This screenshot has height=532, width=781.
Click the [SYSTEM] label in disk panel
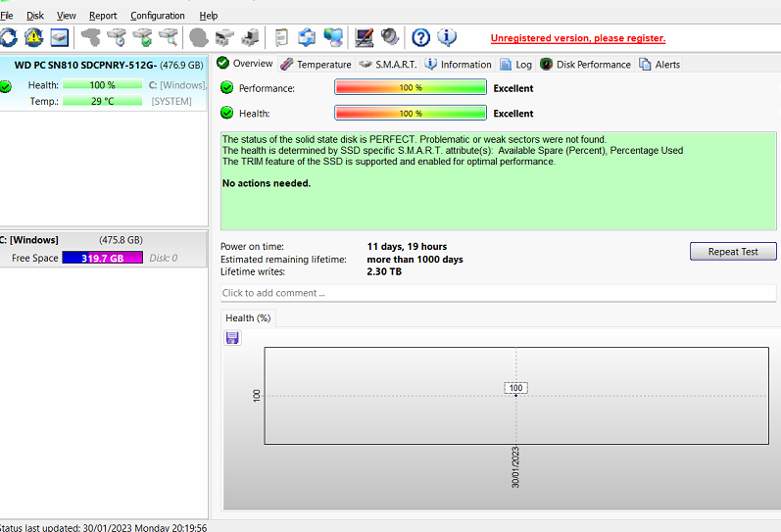pos(171,101)
